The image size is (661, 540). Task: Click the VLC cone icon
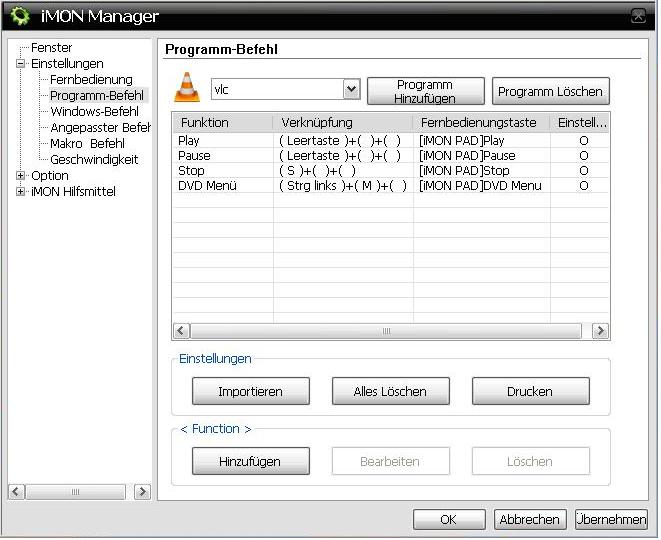tap(187, 87)
